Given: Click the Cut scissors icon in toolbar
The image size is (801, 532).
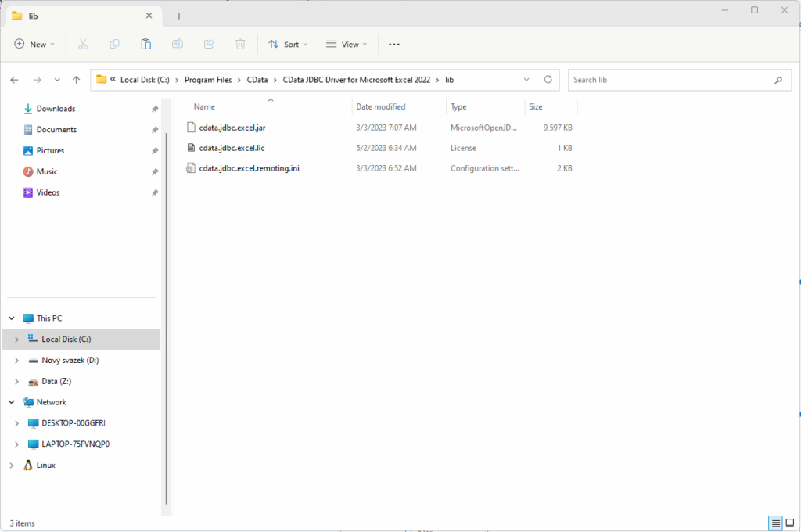Looking at the screenshot, I should (83, 45).
